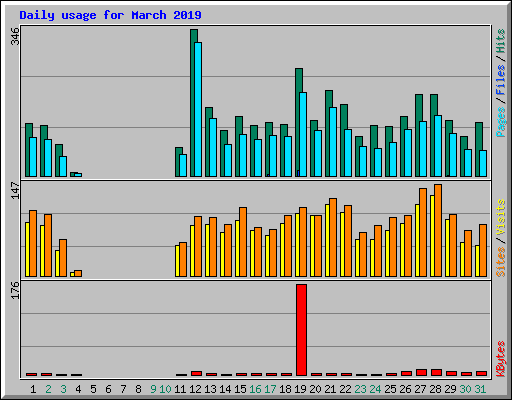Click day label '21' on x-axis
This screenshot has width=512, height=400.
pos(330,389)
